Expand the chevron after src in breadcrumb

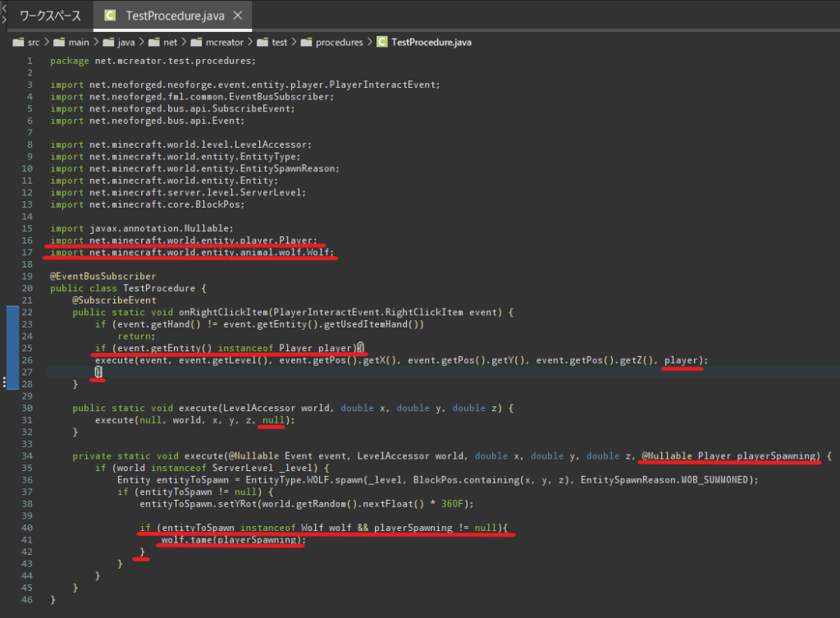[46, 43]
